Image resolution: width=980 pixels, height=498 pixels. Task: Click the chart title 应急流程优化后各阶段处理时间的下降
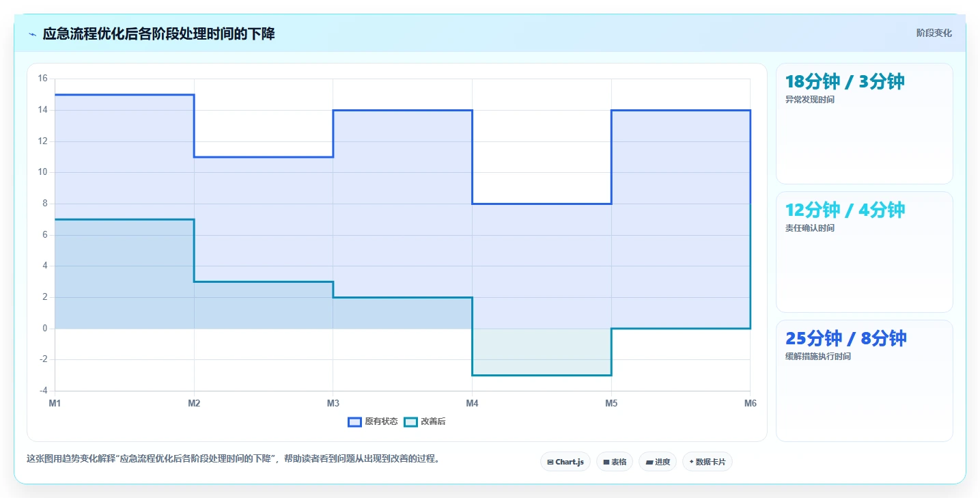coord(158,33)
